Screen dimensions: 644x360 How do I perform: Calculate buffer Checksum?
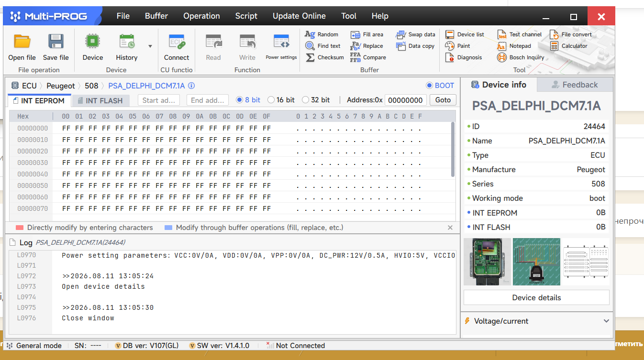click(324, 57)
